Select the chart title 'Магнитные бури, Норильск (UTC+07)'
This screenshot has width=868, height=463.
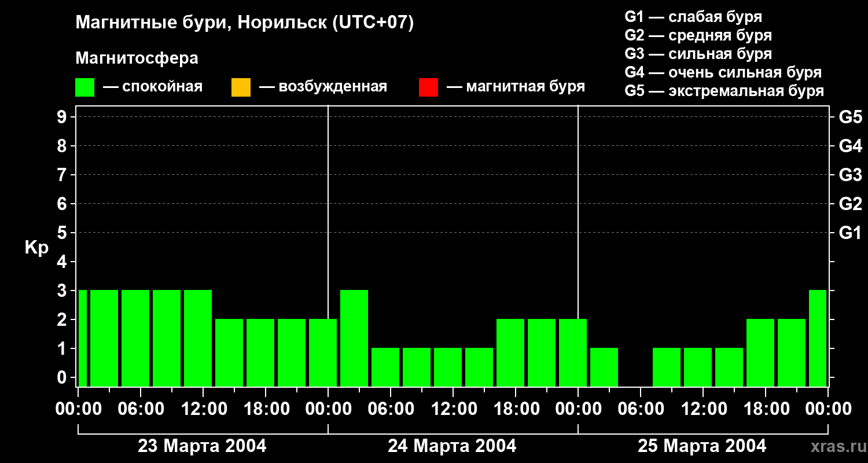[x=245, y=23]
